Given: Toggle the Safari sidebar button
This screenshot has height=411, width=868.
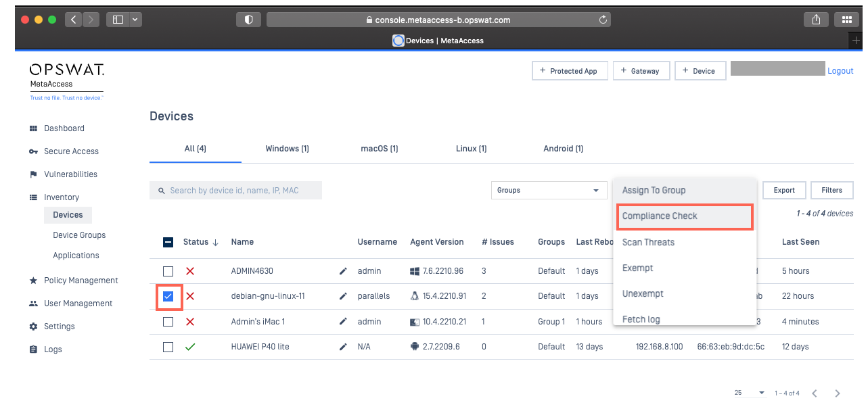Looking at the screenshot, I should coord(118,20).
